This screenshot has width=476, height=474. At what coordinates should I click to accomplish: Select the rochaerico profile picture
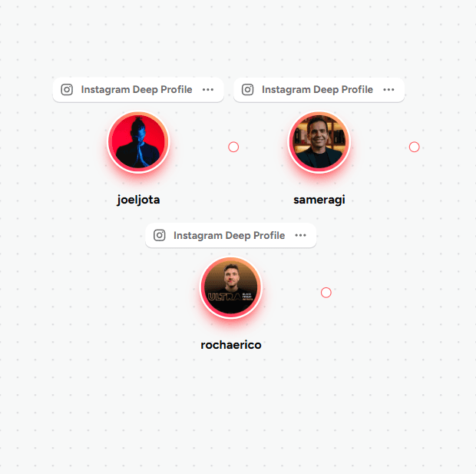(x=231, y=287)
